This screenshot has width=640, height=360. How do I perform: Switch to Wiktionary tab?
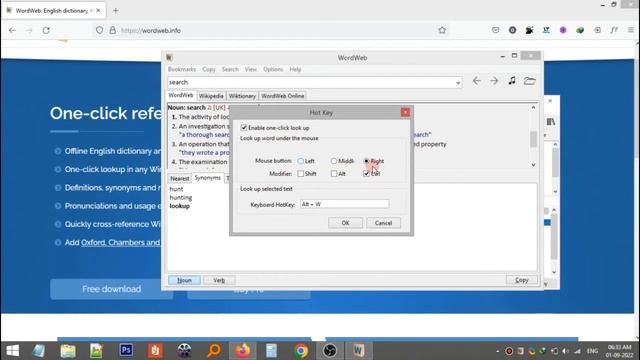pyautogui.click(x=242, y=96)
